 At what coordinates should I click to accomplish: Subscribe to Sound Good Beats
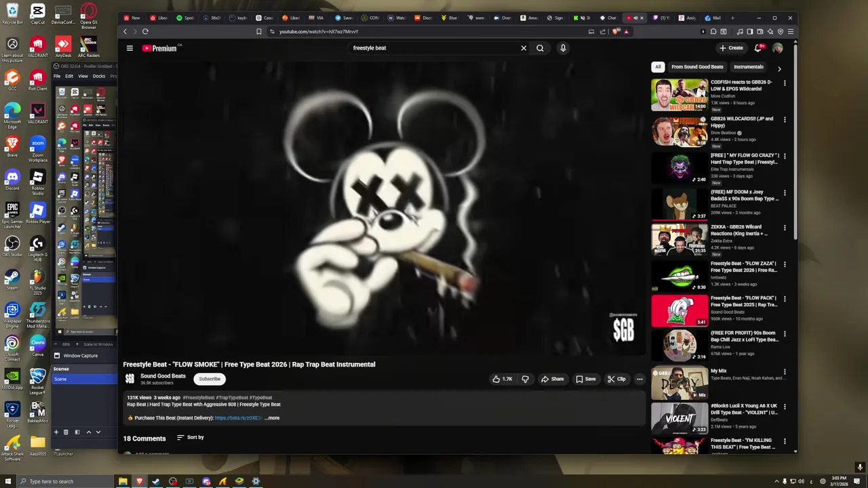tap(210, 379)
